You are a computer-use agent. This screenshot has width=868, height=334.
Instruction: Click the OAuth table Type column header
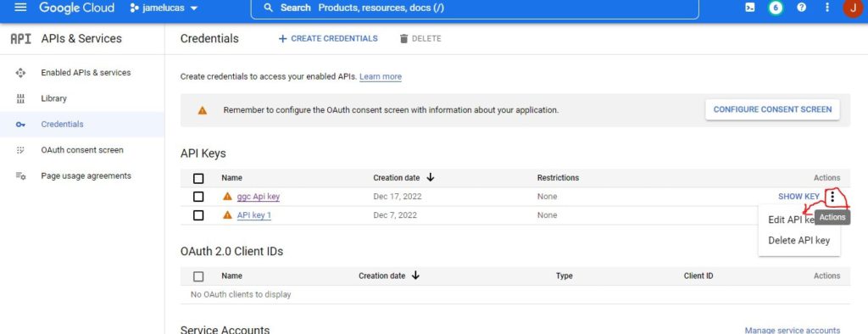pos(564,276)
